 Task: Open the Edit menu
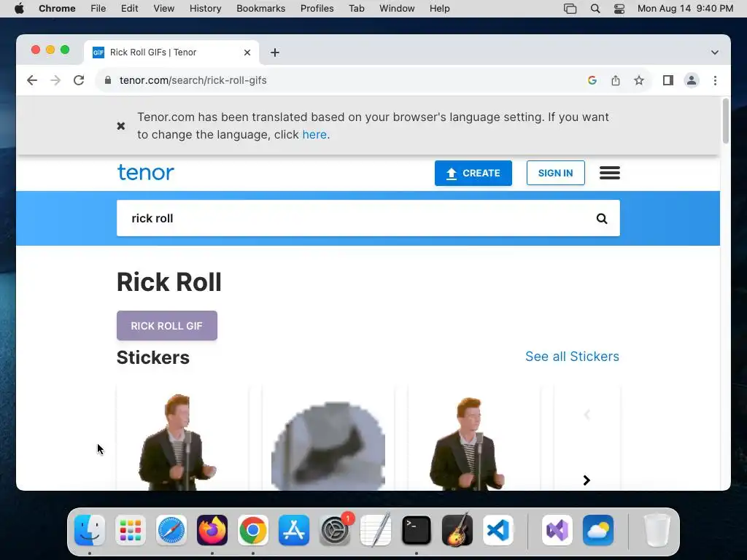pyautogui.click(x=129, y=9)
